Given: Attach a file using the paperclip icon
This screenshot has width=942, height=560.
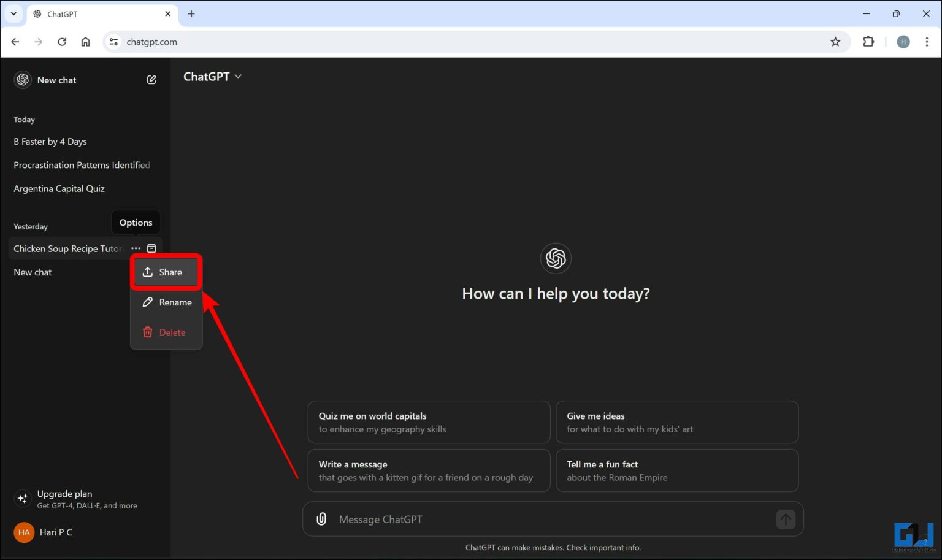Looking at the screenshot, I should coord(321,519).
